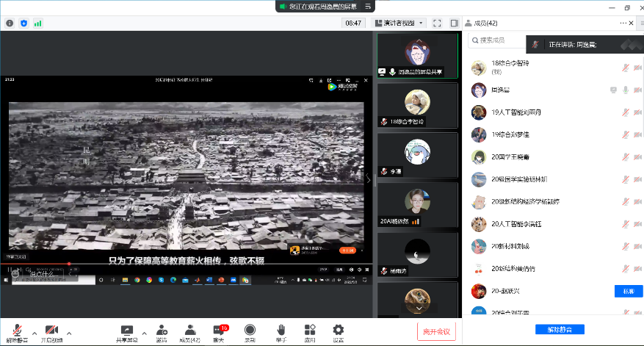This screenshot has width=644, height=346.
Task: Toggle microphone icon for 20国学王晓鑫
Action: [625, 156]
